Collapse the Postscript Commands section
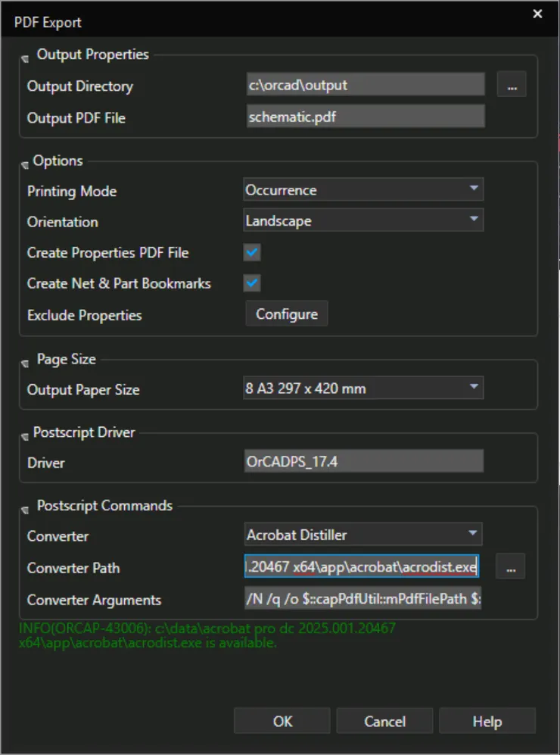This screenshot has width=560, height=755. tap(25, 510)
